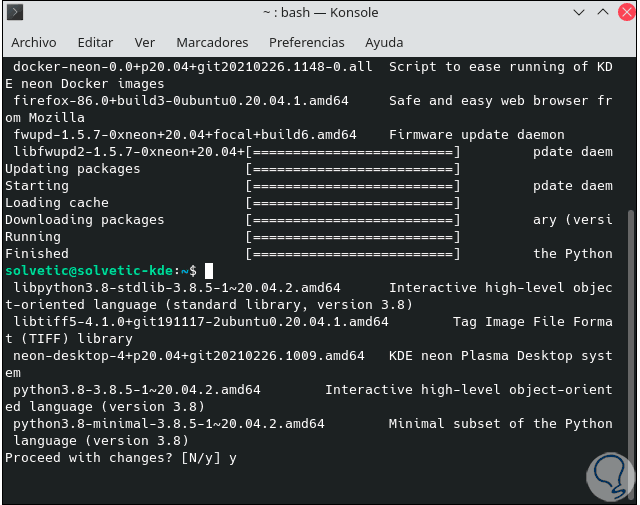This screenshot has width=640, height=505.
Task: Maximize the Konsole window
Action: (601, 14)
